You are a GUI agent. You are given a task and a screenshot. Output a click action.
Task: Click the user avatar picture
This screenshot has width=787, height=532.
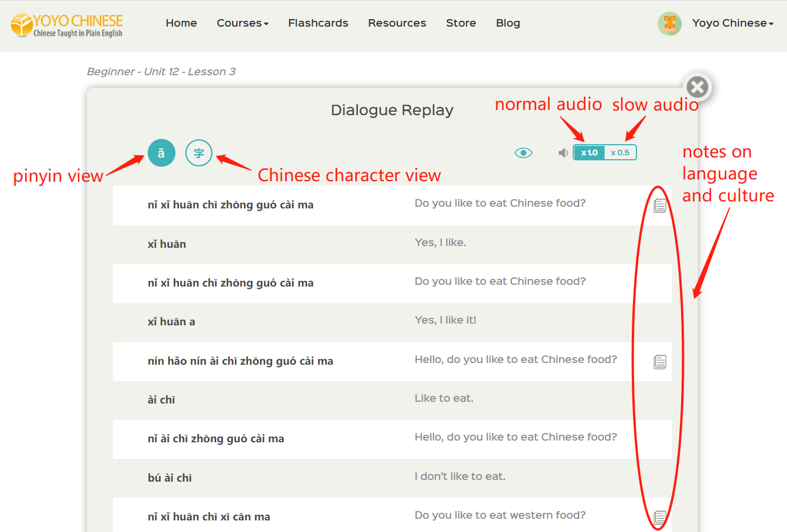[x=669, y=24]
